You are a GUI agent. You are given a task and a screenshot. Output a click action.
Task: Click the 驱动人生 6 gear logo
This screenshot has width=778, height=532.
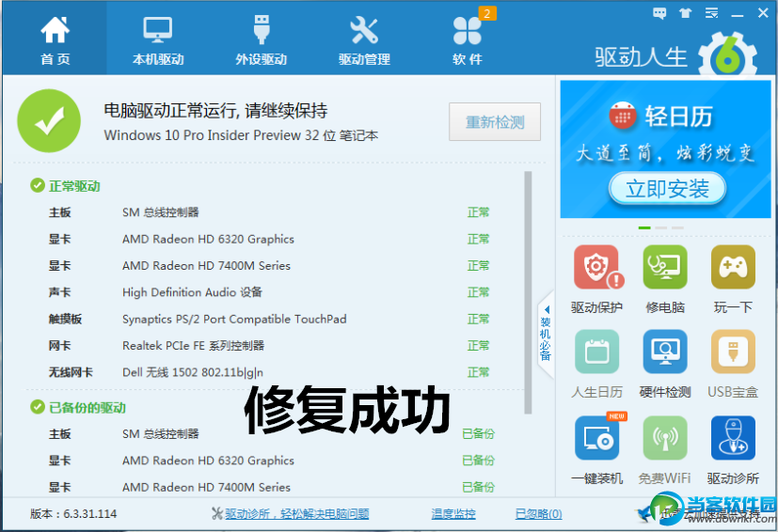[x=727, y=55]
